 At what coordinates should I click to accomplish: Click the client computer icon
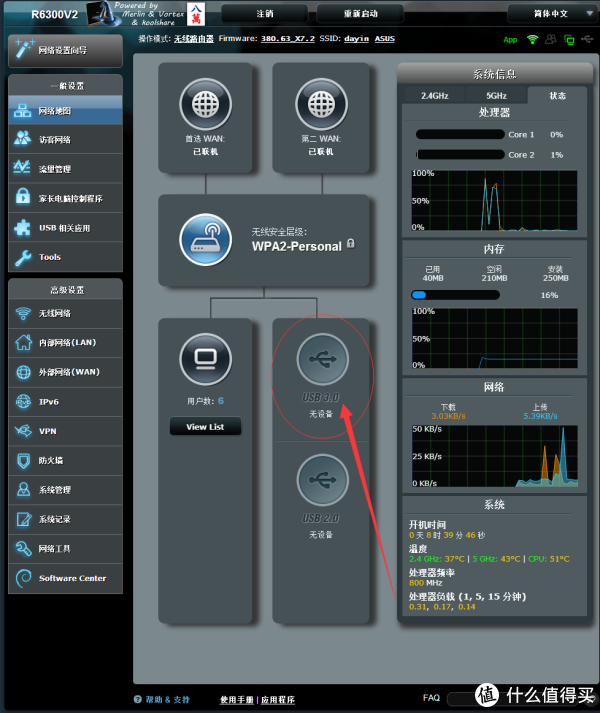pyautogui.click(x=205, y=358)
